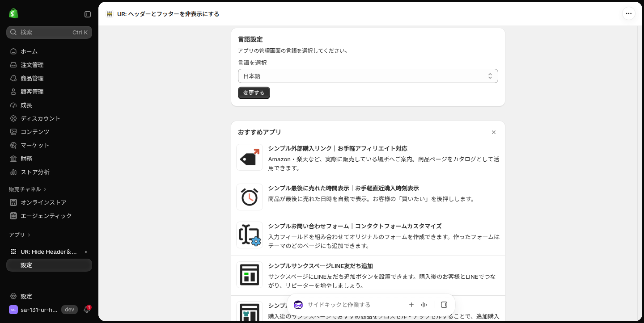Click the 財務 bank icon

13,159
